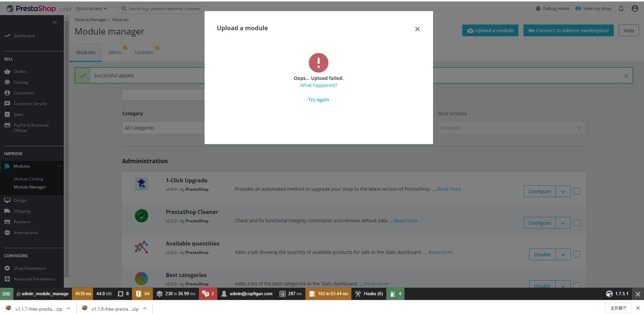Click the 1-Click Upgrade module icon
644x314 pixels.
pos(141,184)
